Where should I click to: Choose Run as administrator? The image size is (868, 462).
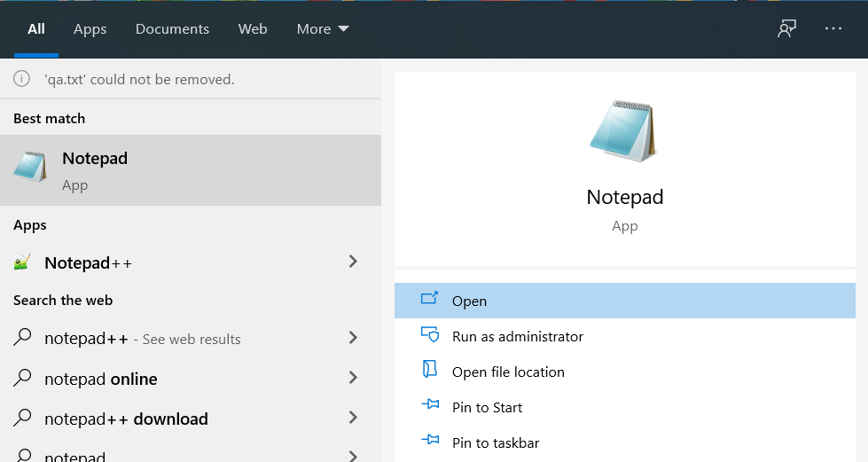point(625,336)
